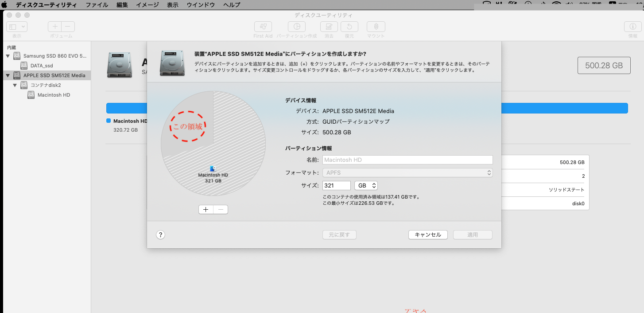The image size is (644, 313).
Task: Click the GUIDパーティションマップ text
Action: [356, 121]
